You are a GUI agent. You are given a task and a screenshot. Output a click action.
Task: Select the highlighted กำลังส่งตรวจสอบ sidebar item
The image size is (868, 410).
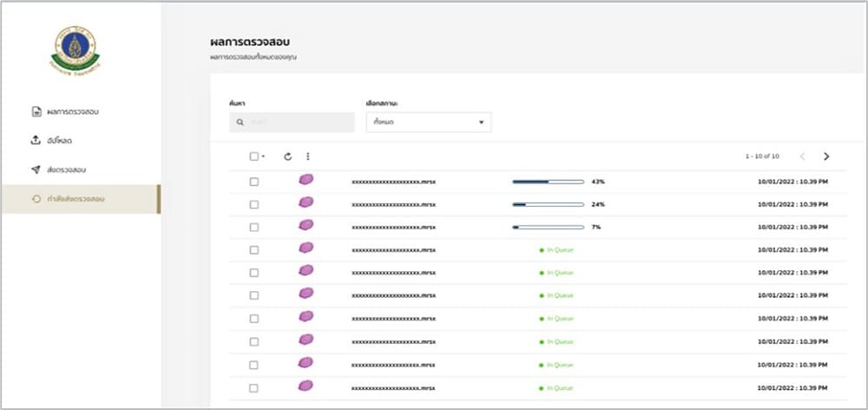point(76,199)
